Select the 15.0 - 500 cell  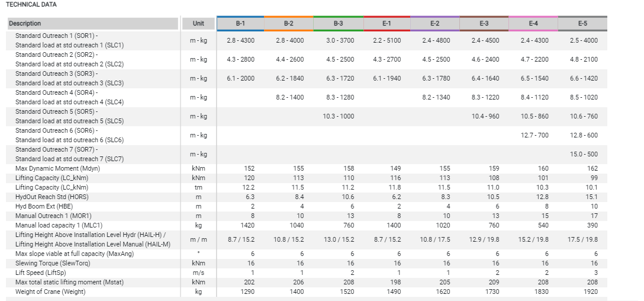coord(584,154)
